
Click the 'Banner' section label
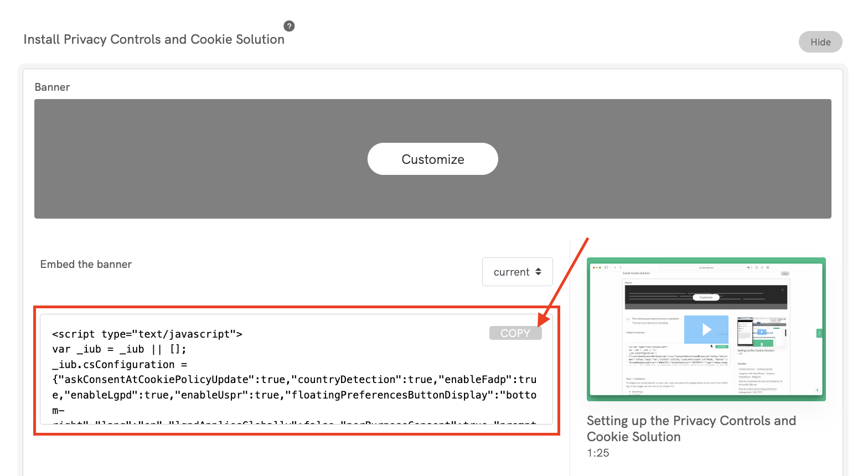click(x=52, y=87)
